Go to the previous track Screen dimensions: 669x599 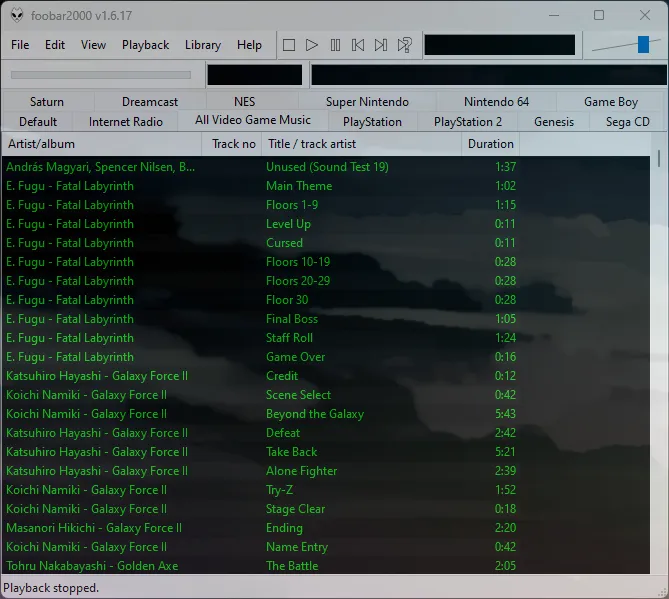tap(358, 45)
